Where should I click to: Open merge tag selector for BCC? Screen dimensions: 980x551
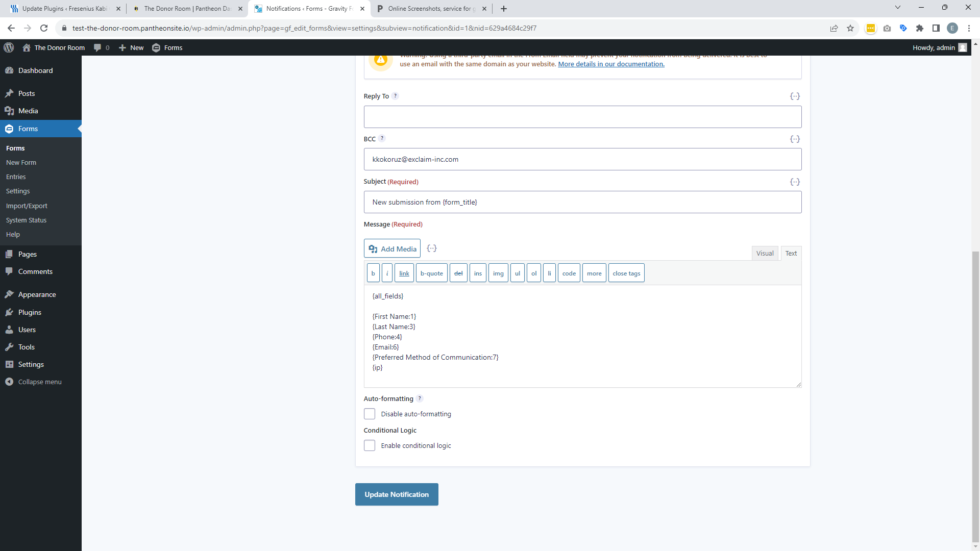tap(795, 139)
